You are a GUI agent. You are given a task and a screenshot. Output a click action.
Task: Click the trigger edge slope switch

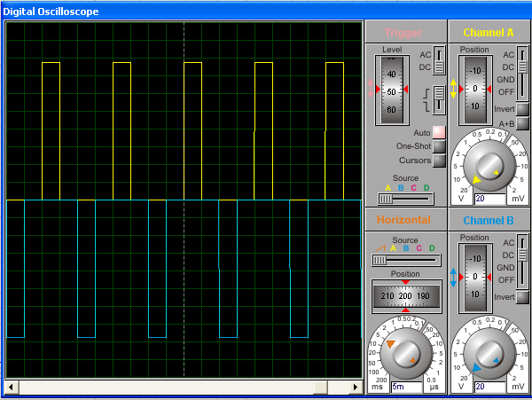(x=439, y=99)
